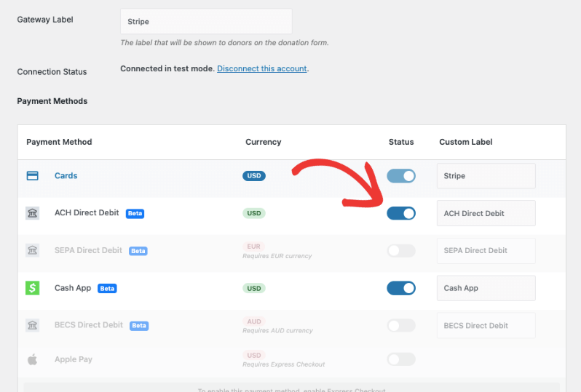The height and width of the screenshot is (392, 581).
Task: Disable ACH Direct Debit status switch
Action: (401, 213)
